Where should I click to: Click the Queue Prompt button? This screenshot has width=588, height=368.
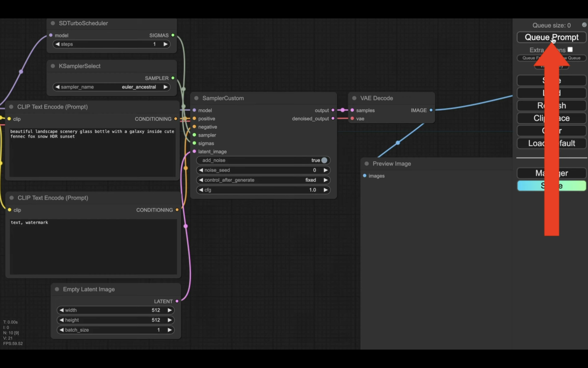pos(551,37)
